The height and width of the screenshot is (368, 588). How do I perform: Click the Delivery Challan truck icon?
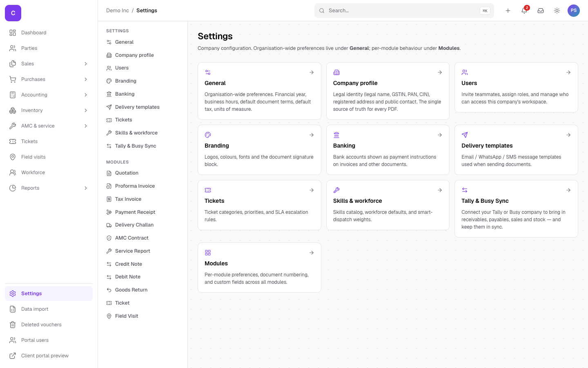click(109, 225)
